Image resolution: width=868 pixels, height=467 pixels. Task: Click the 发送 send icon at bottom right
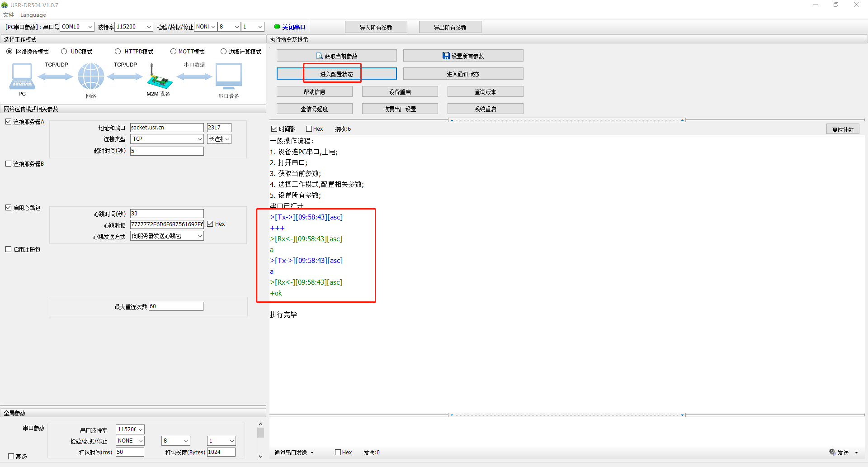[832, 452]
